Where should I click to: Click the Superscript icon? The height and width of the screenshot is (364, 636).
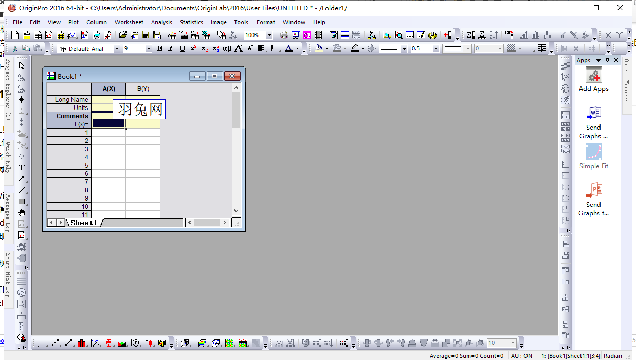(x=193, y=48)
